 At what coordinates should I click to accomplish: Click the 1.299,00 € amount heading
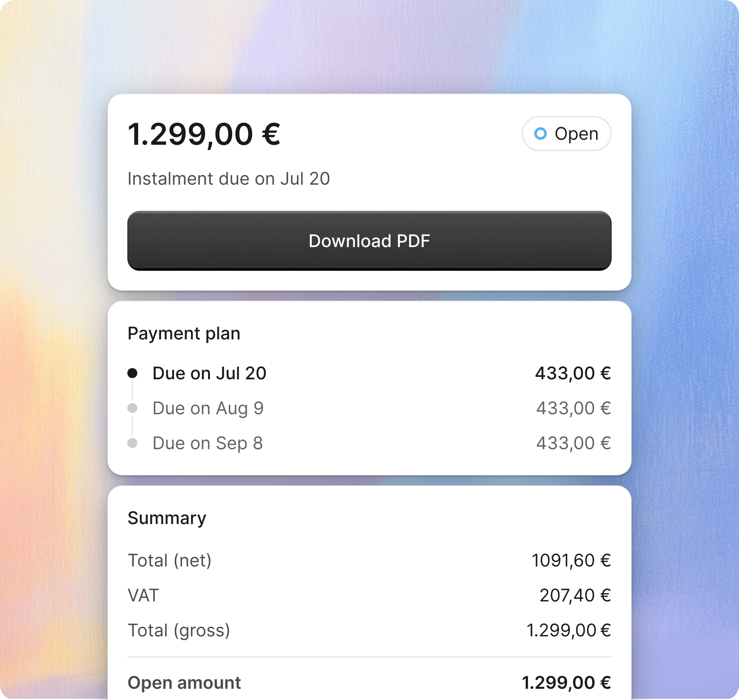(203, 134)
